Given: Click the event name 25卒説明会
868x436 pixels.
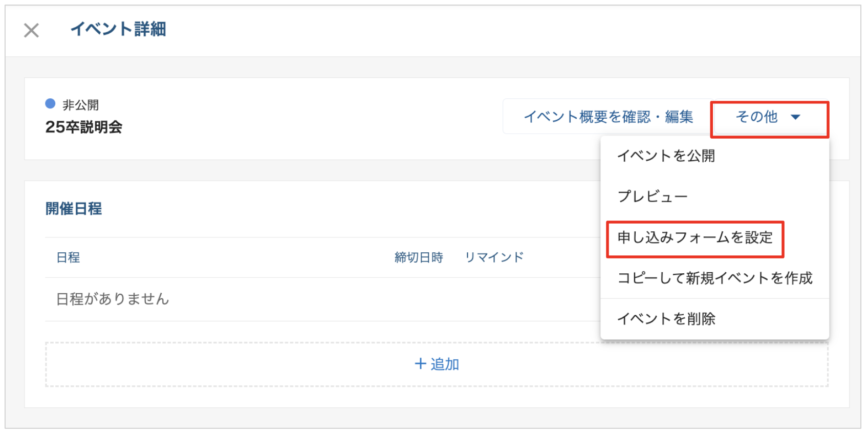Looking at the screenshot, I should pyautogui.click(x=84, y=127).
